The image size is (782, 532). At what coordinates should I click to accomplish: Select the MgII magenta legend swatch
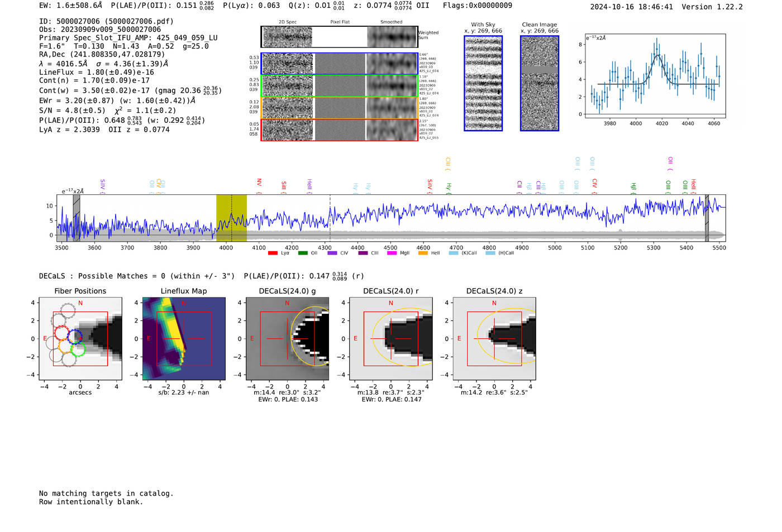point(392,253)
